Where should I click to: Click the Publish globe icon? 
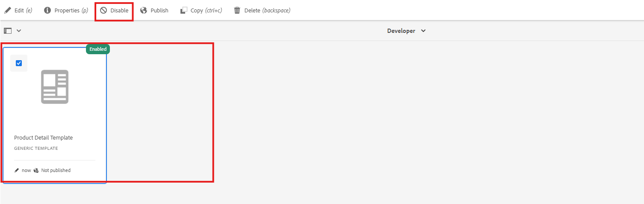pyautogui.click(x=144, y=10)
